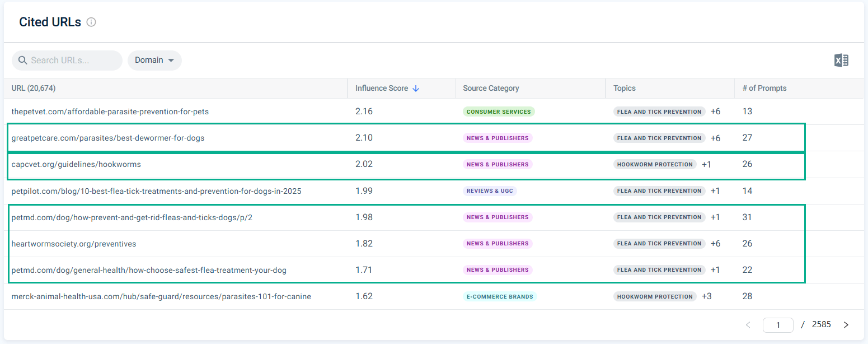Click prompts count 28
The width and height of the screenshot is (868, 344).
747,296
